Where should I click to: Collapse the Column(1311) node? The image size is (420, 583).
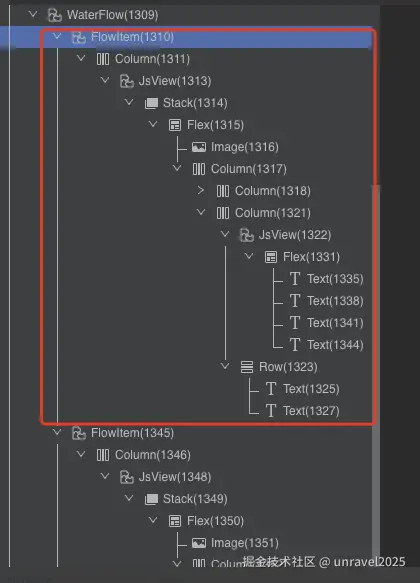pos(81,58)
